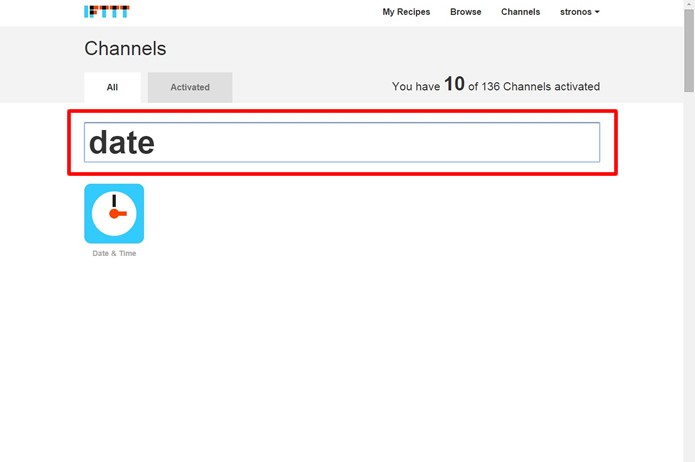Screen dimensions: 695x462
Task: Click the scrollbar up arrow at top right
Action: 689,4
